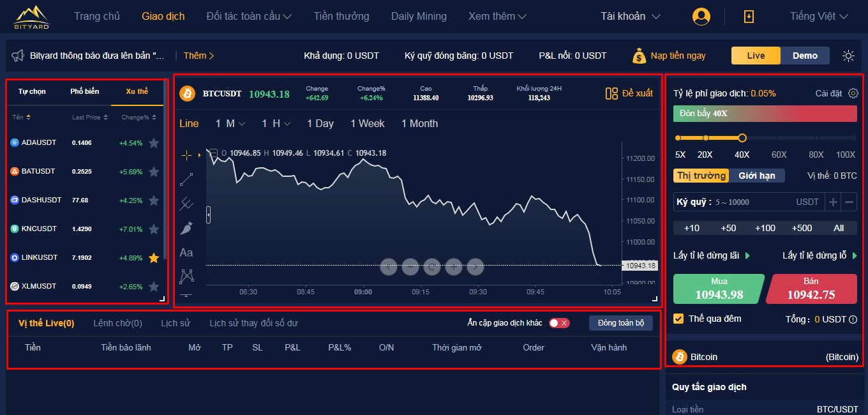Click the Bityard logo
Image resolution: width=868 pixels, height=415 pixels.
31,17
